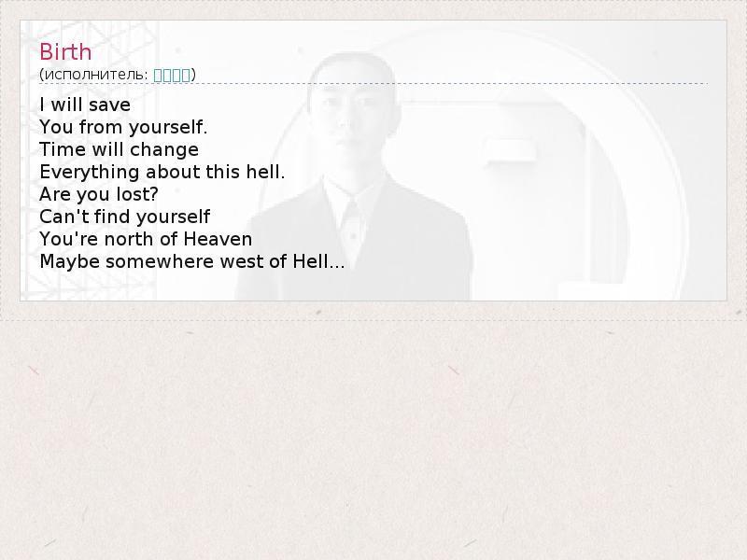Screen dimensions: 747x560
Task: Select the lyric "Time will change"
Action: point(119,149)
